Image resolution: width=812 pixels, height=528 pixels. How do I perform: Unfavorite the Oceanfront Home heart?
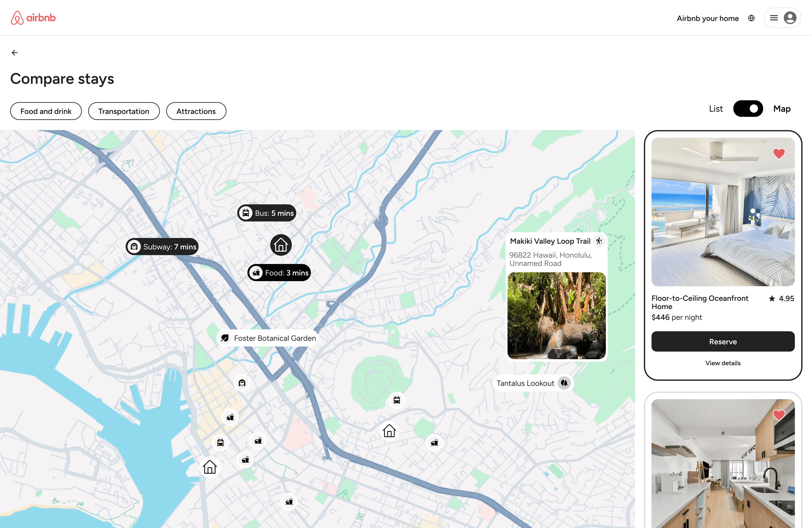779,154
